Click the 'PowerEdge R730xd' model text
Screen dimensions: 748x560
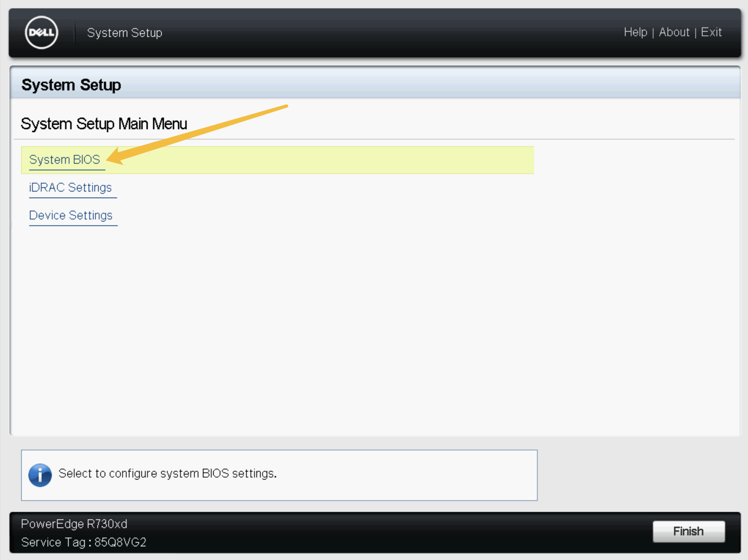(x=74, y=524)
